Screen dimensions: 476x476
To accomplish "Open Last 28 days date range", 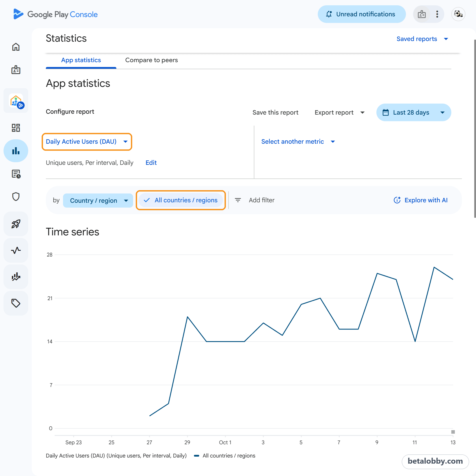I will (x=414, y=112).
